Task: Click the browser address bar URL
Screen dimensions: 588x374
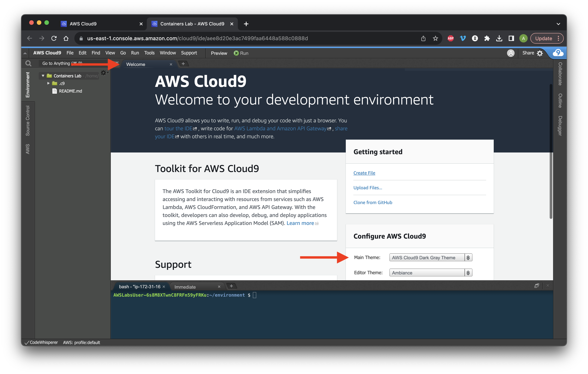Action: pos(197,38)
